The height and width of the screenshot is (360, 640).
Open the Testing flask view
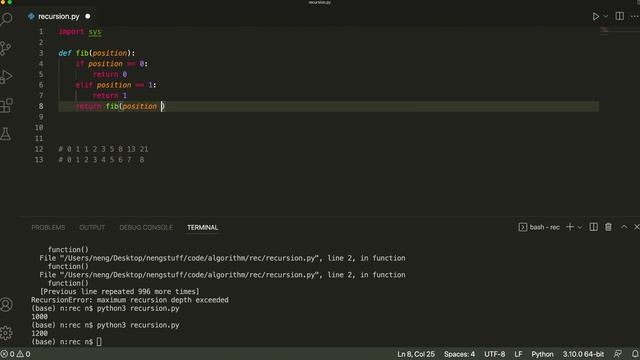(6, 134)
